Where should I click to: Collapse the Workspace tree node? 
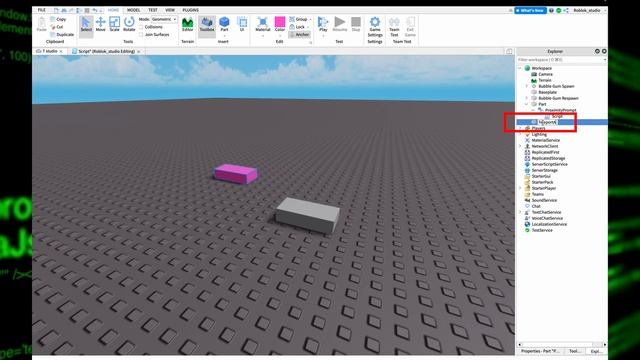point(520,68)
